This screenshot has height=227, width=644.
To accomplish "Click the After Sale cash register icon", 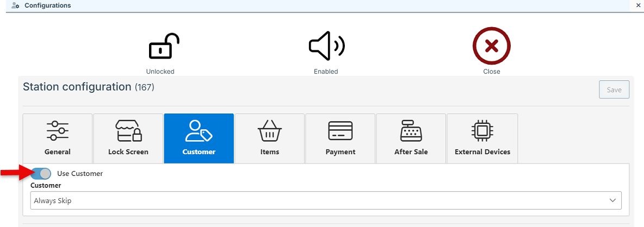I will [x=411, y=131].
